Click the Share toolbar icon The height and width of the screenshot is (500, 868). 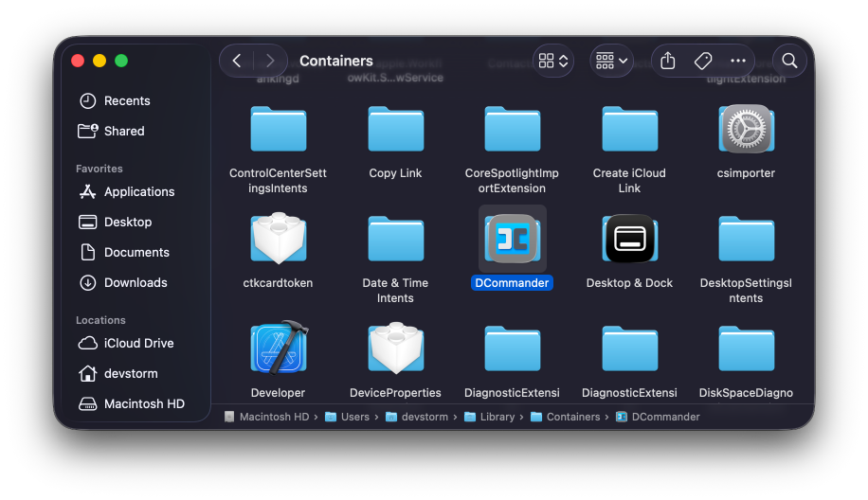point(667,61)
